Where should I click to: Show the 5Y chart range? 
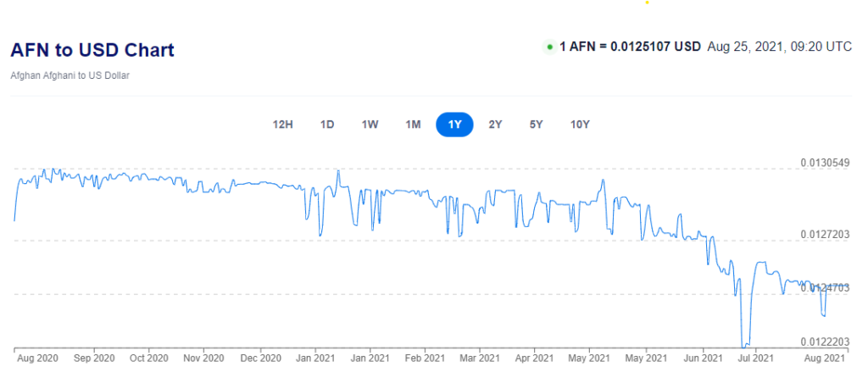[x=536, y=125]
